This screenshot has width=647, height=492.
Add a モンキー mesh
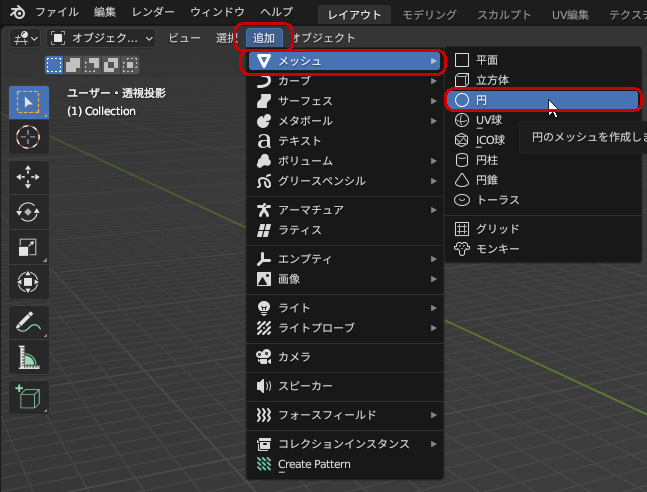pos(543,249)
